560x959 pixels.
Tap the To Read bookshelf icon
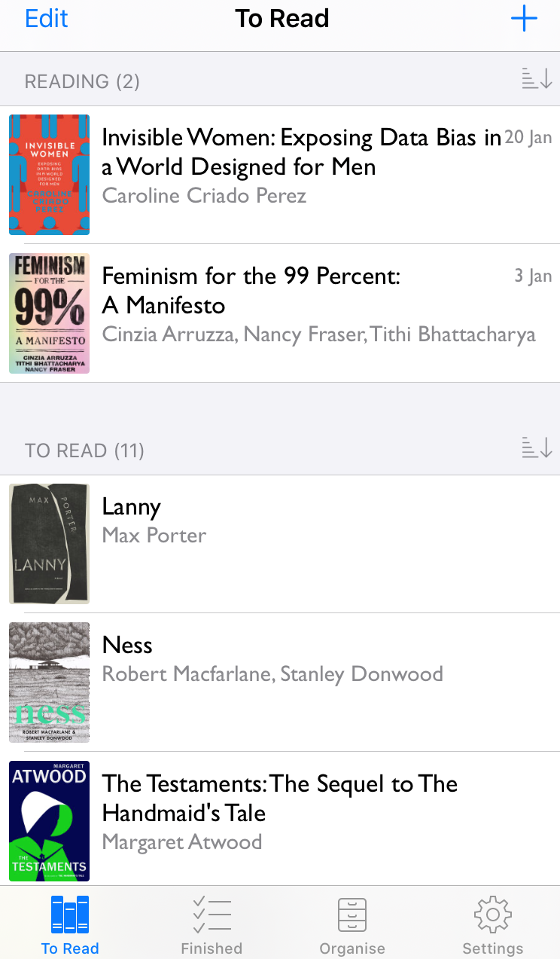70,915
